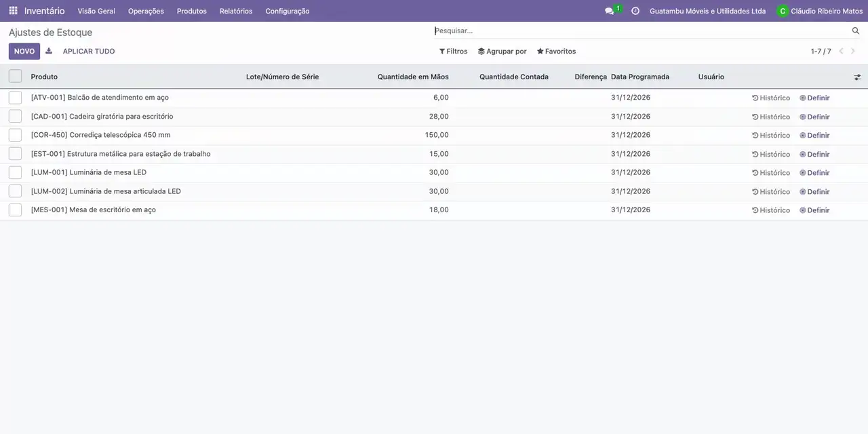Sort by Diferença column header
868x434 pixels.
coord(591,77)
